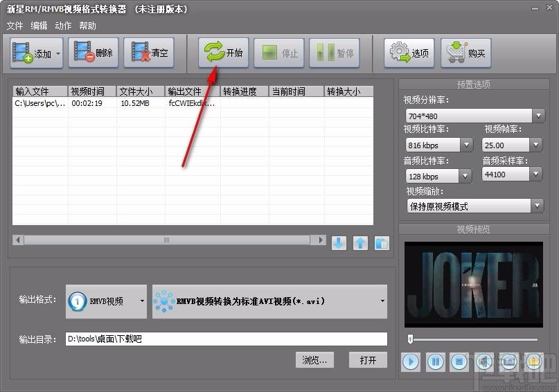Click the 暂停 (Pause) toolbar button
Image resolution: width=559 pixels, height=392 pixels.
pyautogui.click(x=335, y=53)
